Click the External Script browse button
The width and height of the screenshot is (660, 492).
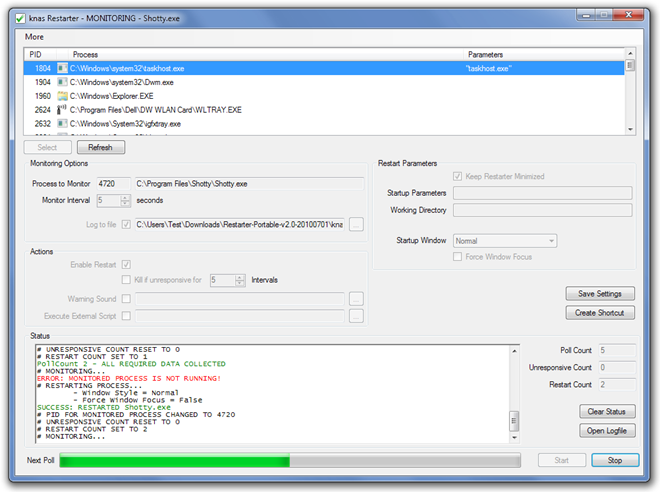(x=356, y=316)
